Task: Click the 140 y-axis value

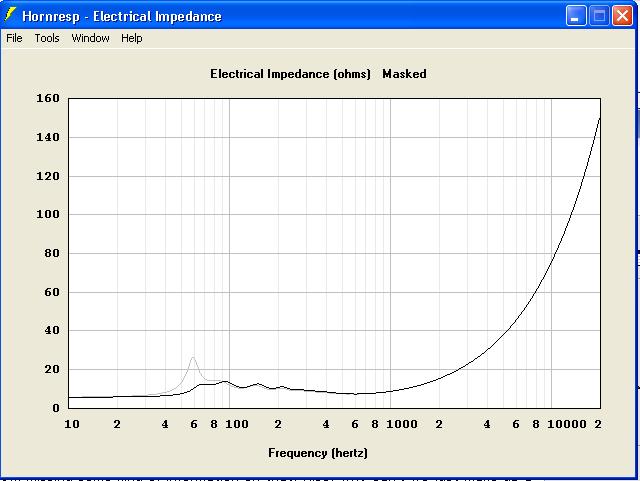Action: tap(48, 137)
